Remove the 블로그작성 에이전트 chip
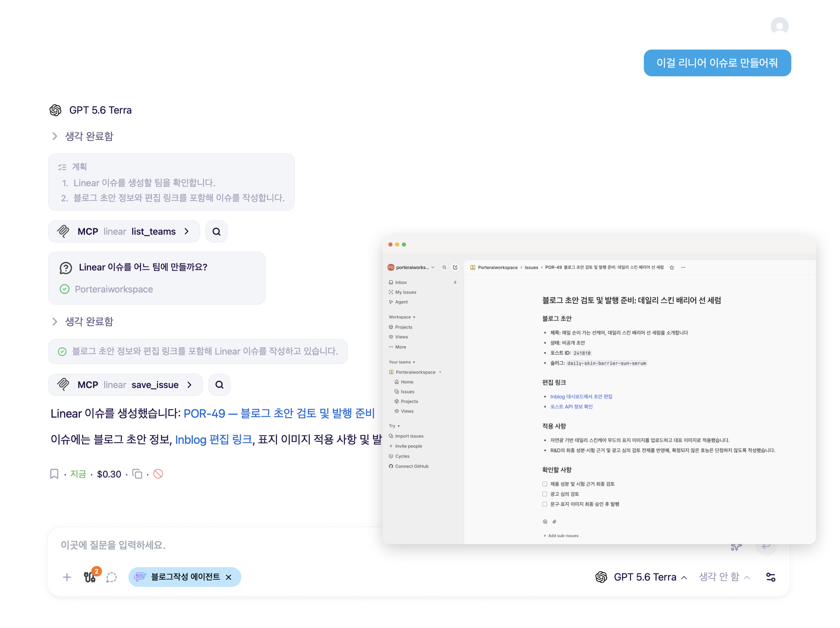Screen dimensions: 840x628 pos(229,577)
